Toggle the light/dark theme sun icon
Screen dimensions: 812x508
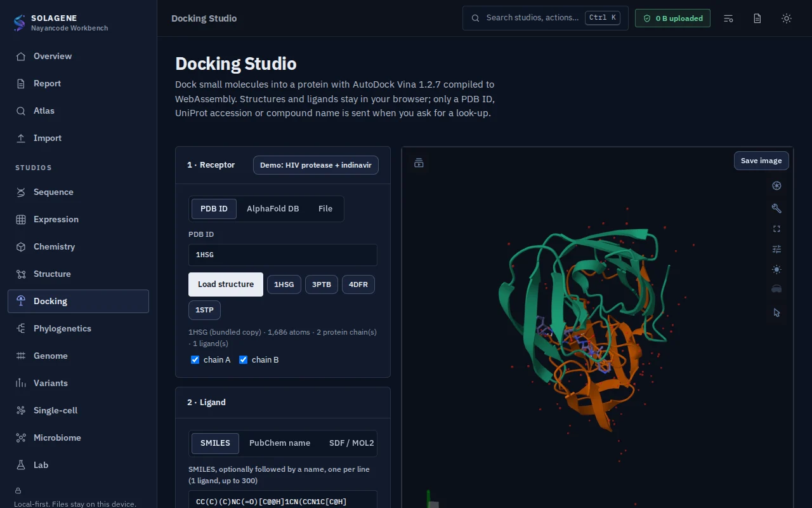click(787, 18)
